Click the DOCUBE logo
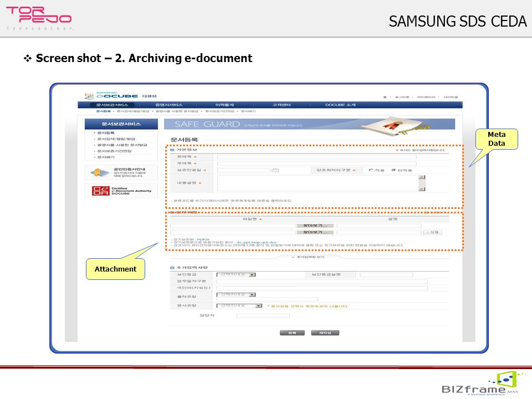Image resolution: width=532 pixels, height=399 pixels. click(x=120, y=96)
